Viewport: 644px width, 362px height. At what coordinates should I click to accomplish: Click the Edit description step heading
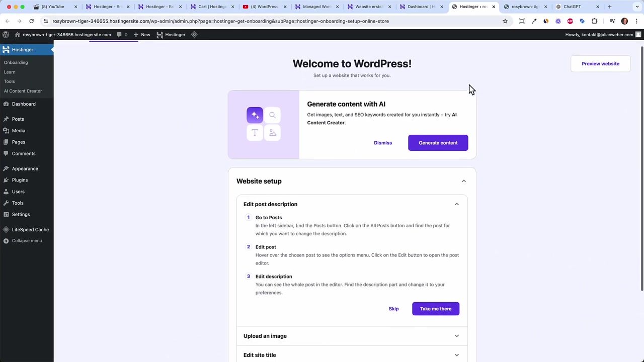[x=274, y=277]
